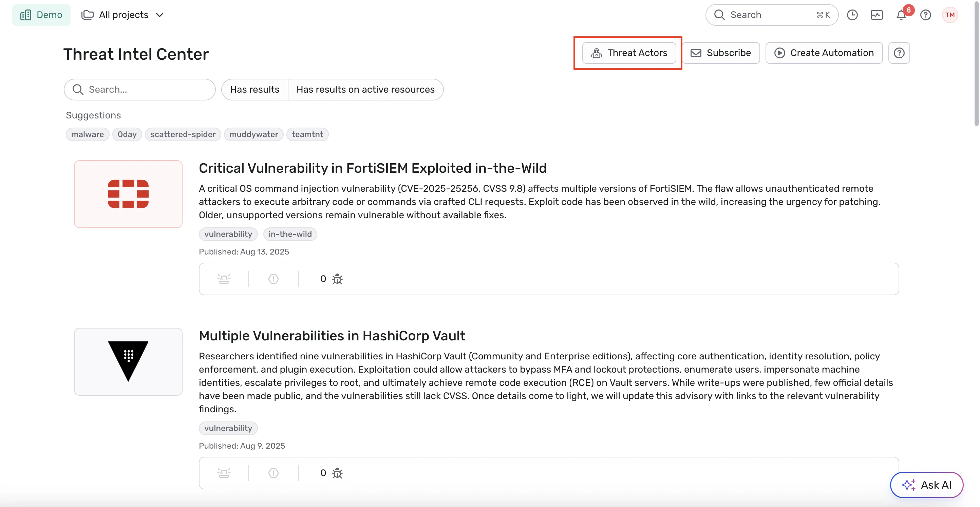Click the Subscribe button
This screenshot has height=507, width=980.
(720, 53)
